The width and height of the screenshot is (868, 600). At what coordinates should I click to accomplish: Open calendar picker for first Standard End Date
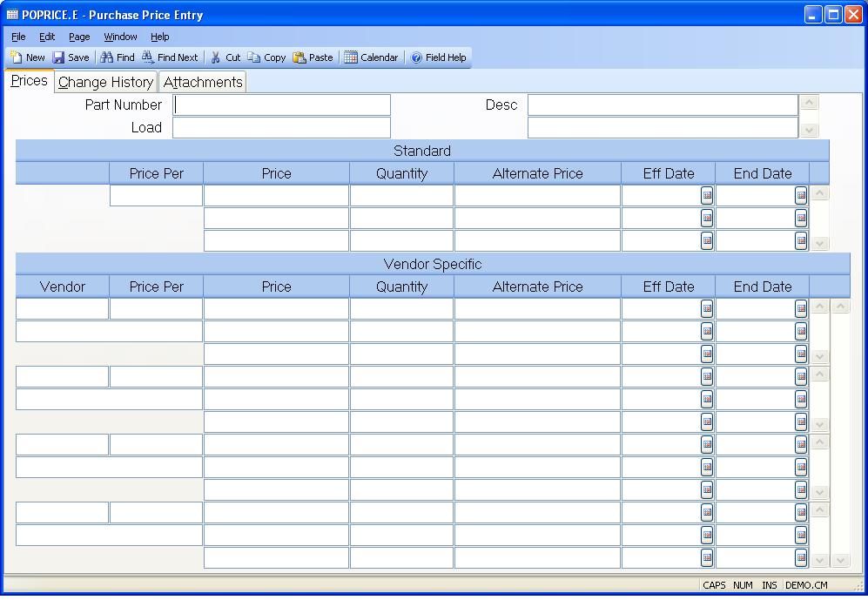pyautogui.click(x=801, y=196)
